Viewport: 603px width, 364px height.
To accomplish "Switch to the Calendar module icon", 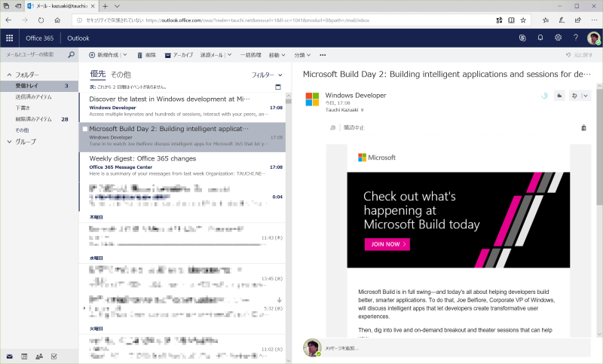I will 24,356.
